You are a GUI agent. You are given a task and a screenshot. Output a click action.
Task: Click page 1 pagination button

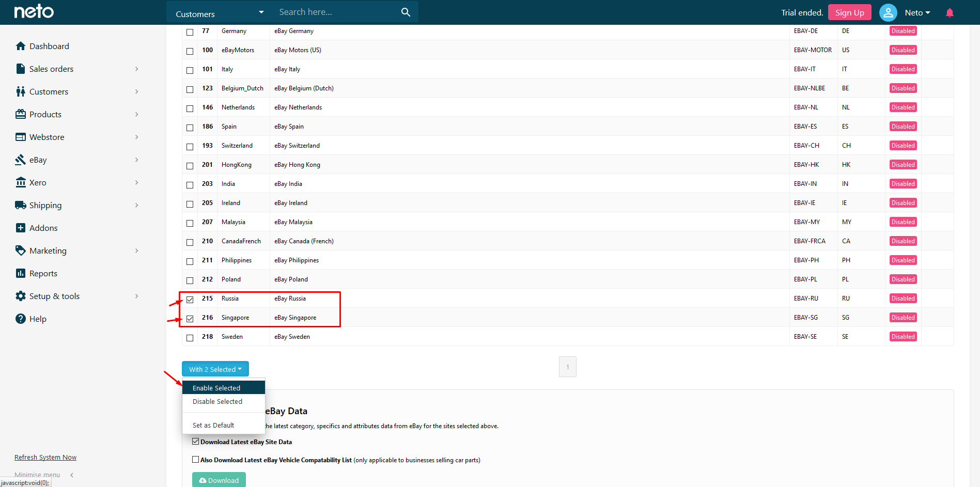tap(568, 367)
